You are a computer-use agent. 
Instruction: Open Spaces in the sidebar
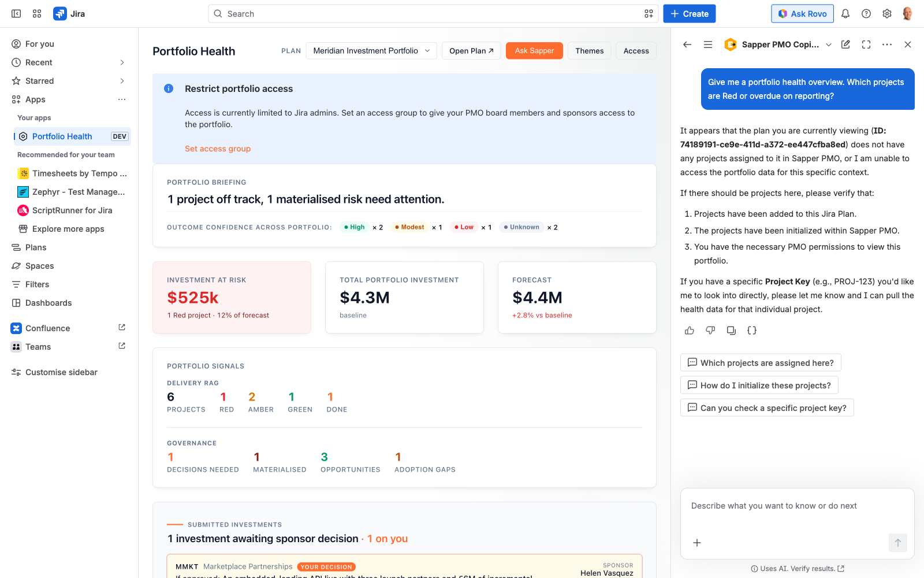[69, 266]
